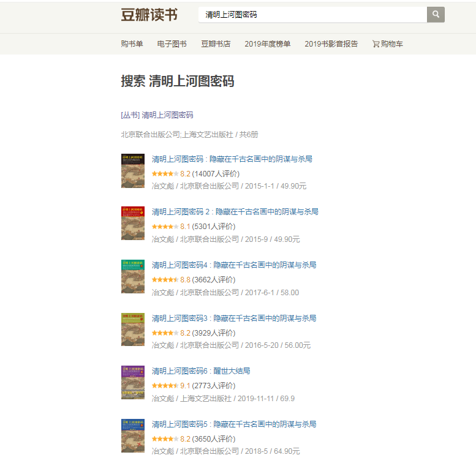This screenshot has height=463, width=476.
Task: Click the info line dated 2015-1-1
Action: point(229,186)
